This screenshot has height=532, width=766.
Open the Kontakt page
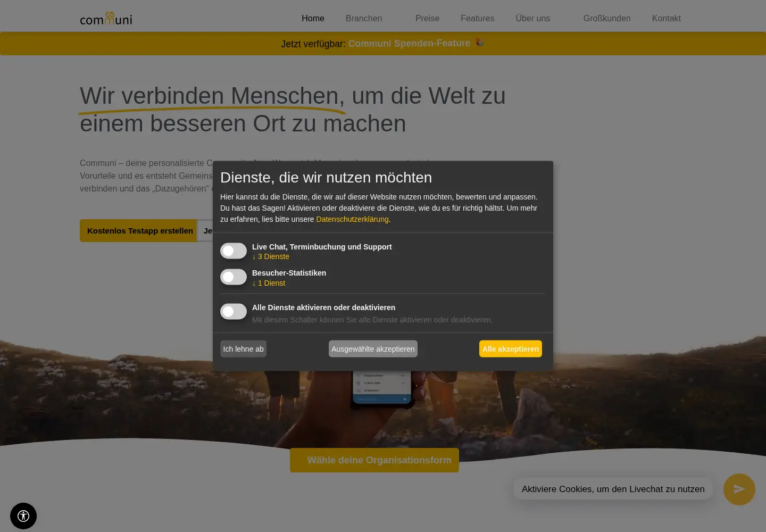(667, 18)
